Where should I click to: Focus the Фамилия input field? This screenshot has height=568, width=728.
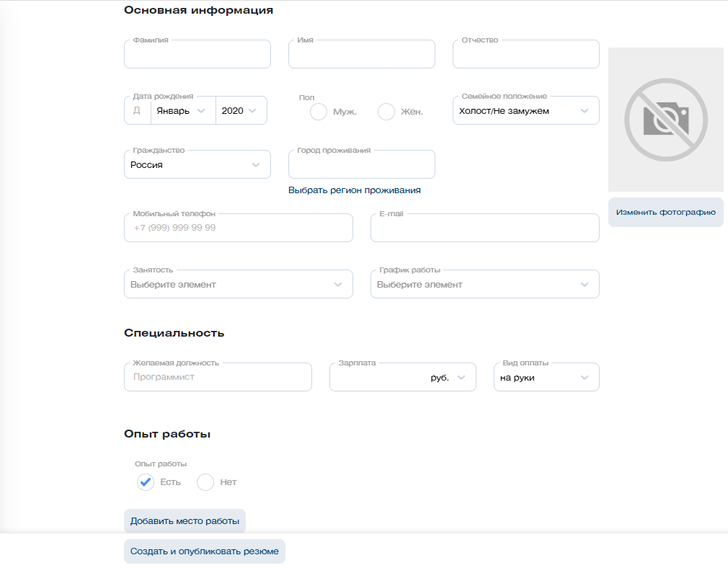(x=197, y=56)
